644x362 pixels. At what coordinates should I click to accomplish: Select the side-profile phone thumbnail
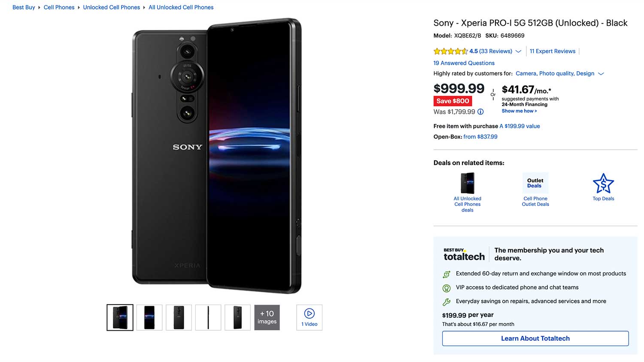208,317
